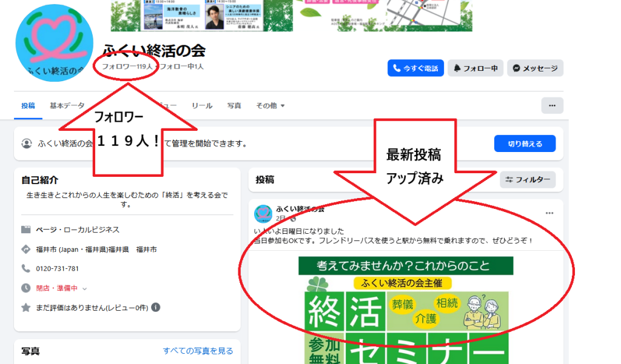Screen dimensions: 621x364
Task: Open メッセージ messenger button
Action: (535, 68)
